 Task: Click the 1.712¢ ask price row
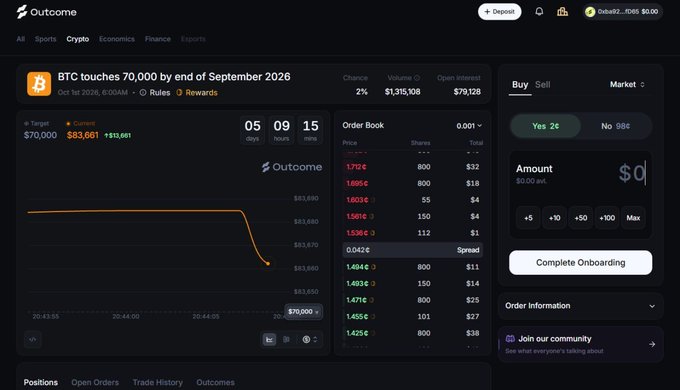412,167
